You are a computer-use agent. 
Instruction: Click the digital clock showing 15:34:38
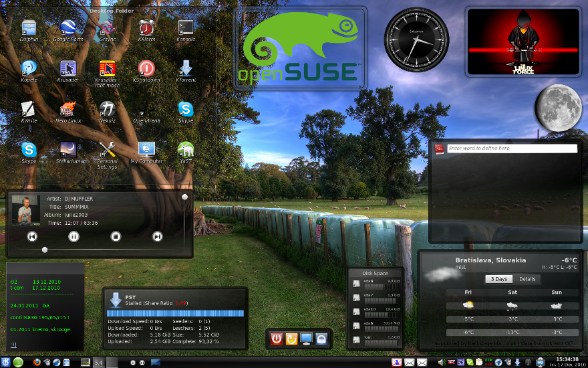click(x=568, y=359)
